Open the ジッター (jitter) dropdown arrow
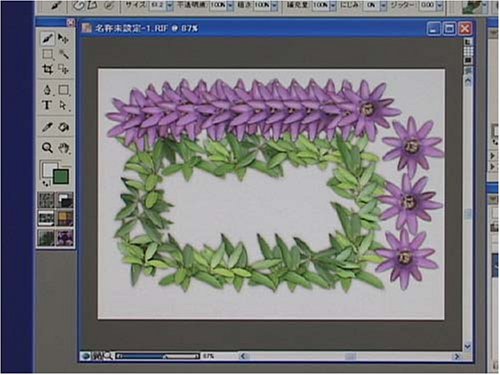500x375 pixels. coord(440,6)
